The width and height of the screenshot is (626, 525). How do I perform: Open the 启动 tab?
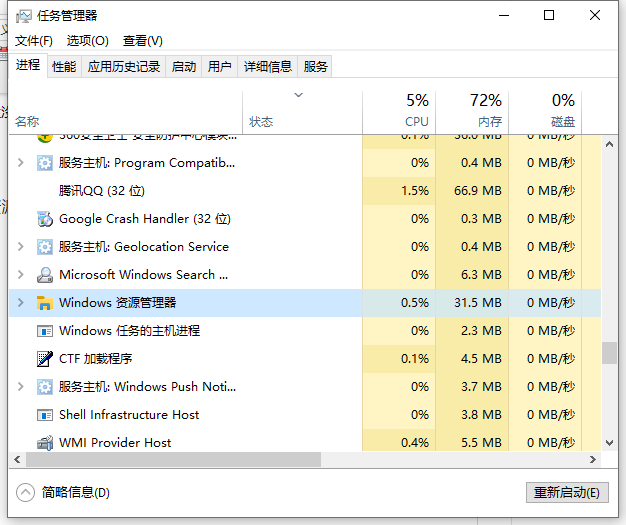click(x=184, y=67)
